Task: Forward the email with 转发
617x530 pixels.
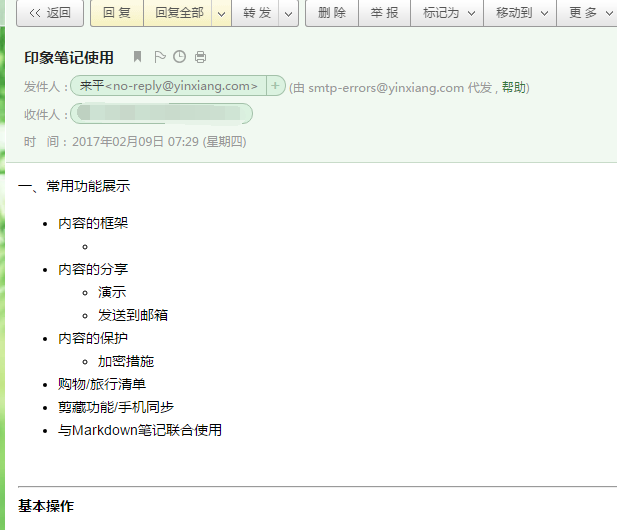Action: (x=257, y=13)
